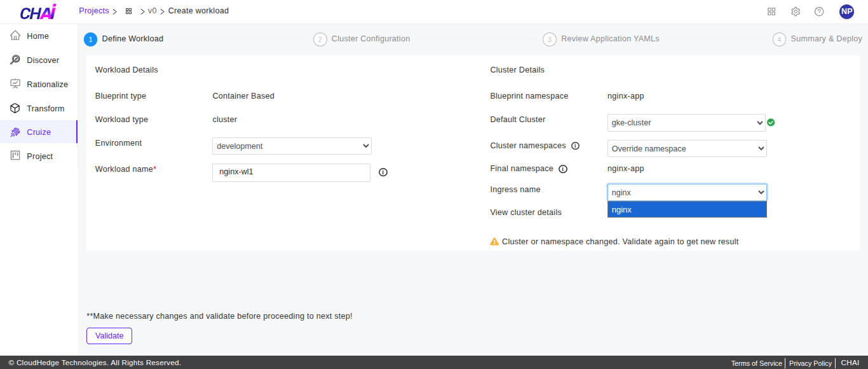Open the apps grid icon in top bar
This screenshot has width=868, height=369.
(x=771, y=11)
